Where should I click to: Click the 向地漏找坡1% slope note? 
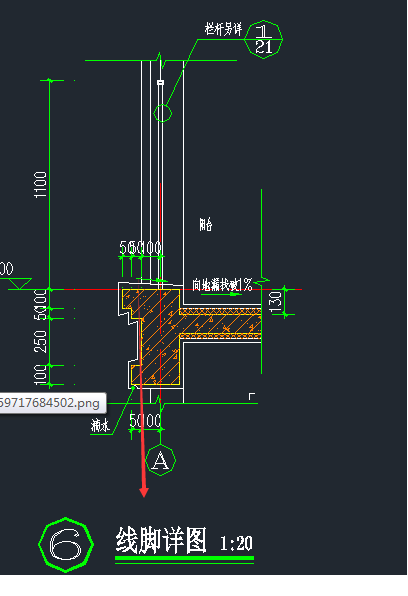222,284
